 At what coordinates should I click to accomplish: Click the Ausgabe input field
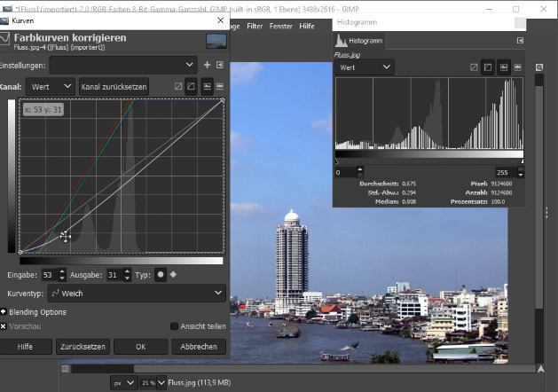coord(115,275)
